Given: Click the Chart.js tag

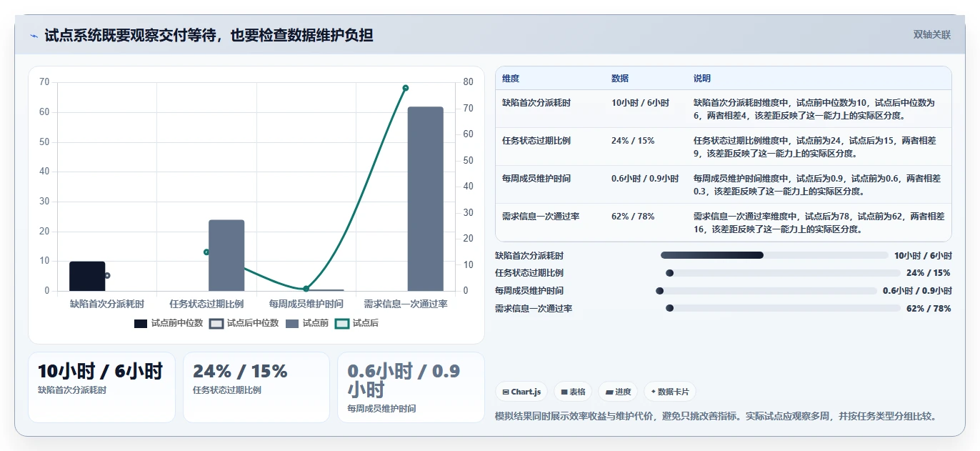Looking at the screenshot, I should coord(521,392).
